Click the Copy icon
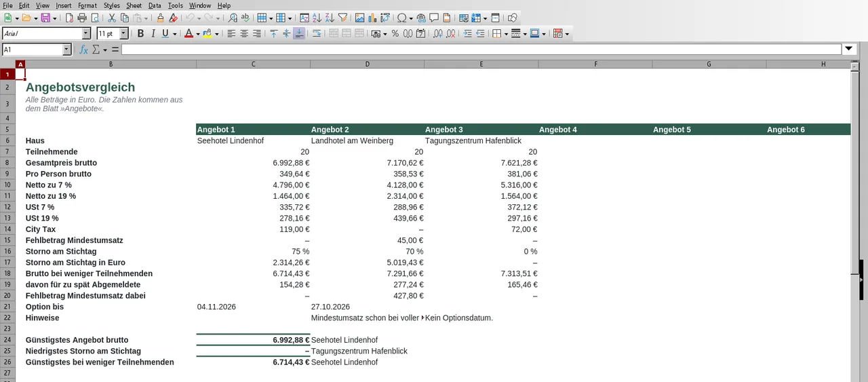Viewport: 868px width, 382px height. [124, 18]
